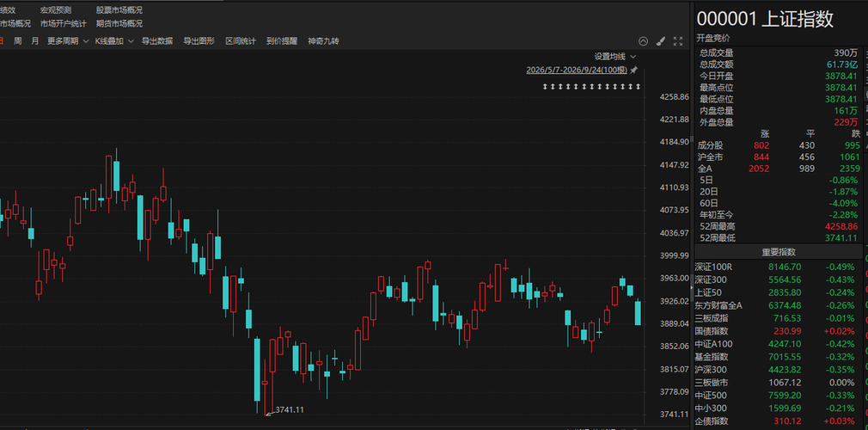Open 股票市场概况 link

119,10
